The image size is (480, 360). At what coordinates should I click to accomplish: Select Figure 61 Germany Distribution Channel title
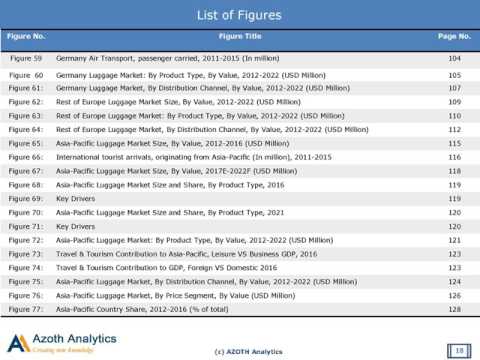(203, 88)
